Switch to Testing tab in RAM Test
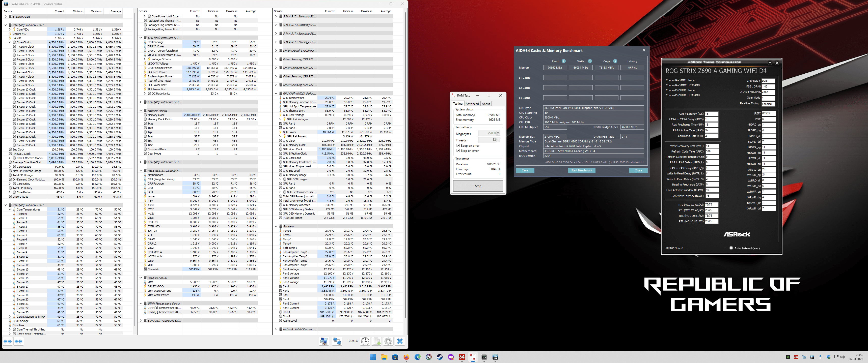The image size is (868, 363). click(x=457, y=104)
